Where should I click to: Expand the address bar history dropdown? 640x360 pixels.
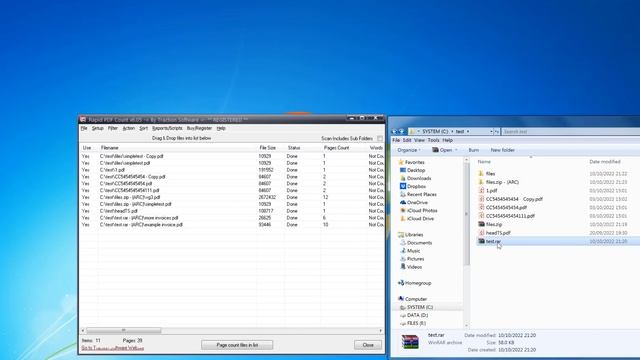[x=491, y=131]
